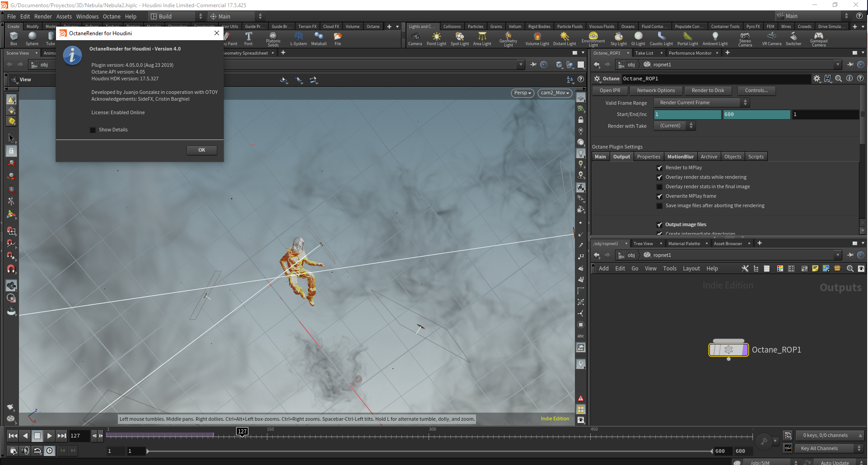This screenshot has width=868, height=465.
Task: Toggle Show Details in the OctaneRender dialog
Action: point(93,130)
